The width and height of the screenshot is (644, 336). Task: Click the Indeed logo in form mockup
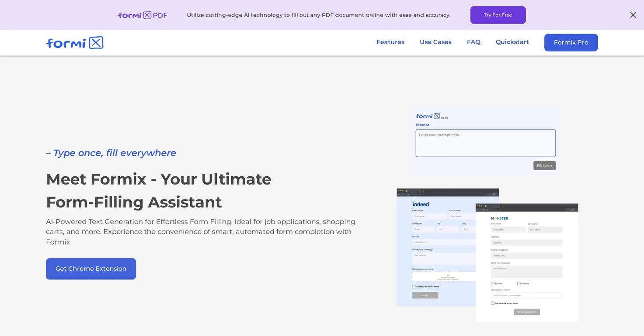point(421,204)
